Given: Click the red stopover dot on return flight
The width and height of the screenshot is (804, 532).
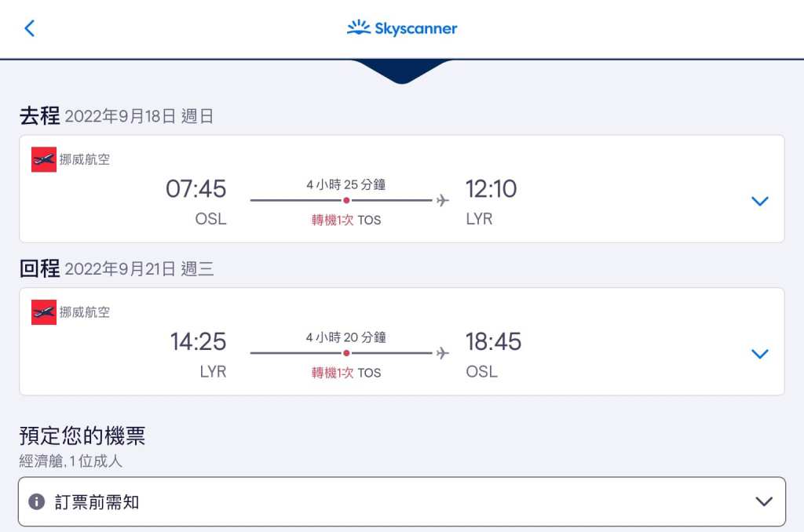Looking at the screenshot, I should (346, 353).
